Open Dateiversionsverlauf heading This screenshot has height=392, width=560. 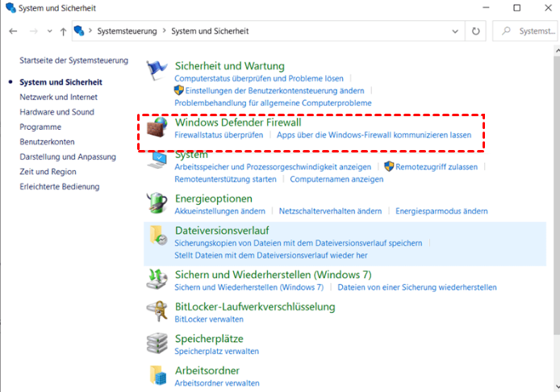point(222,231)
